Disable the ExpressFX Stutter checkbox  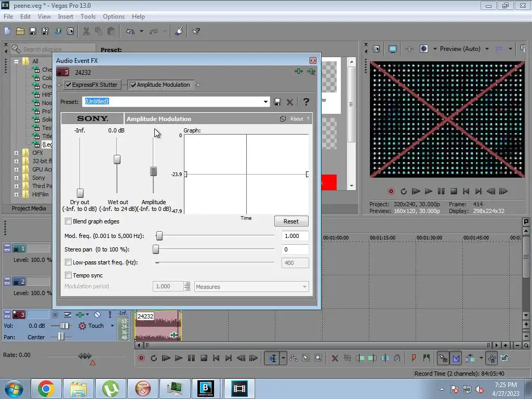click(x=69, y=85)
